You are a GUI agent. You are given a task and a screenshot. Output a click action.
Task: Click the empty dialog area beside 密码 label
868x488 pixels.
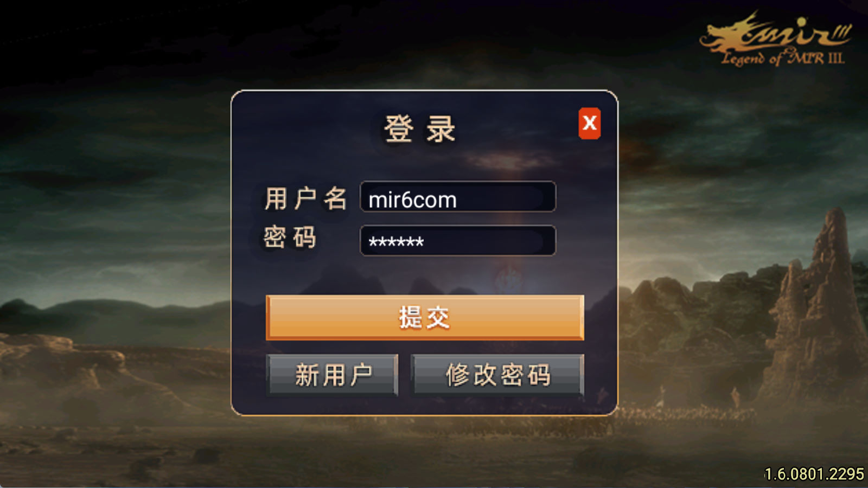click(x=337, y=239)
